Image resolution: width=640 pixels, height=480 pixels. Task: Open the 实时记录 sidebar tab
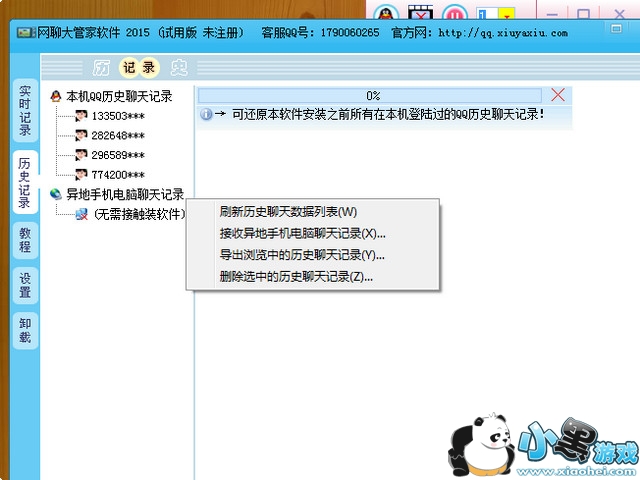coord(25,111)
